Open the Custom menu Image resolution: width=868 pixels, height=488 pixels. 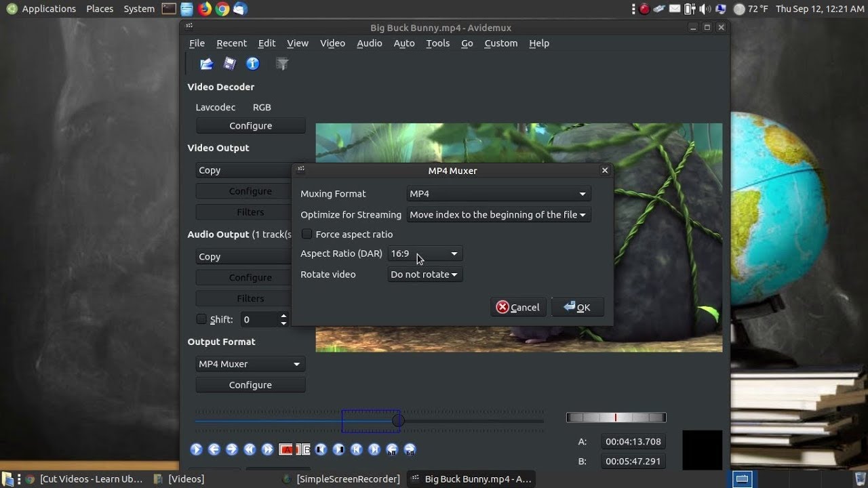[501, 43]
